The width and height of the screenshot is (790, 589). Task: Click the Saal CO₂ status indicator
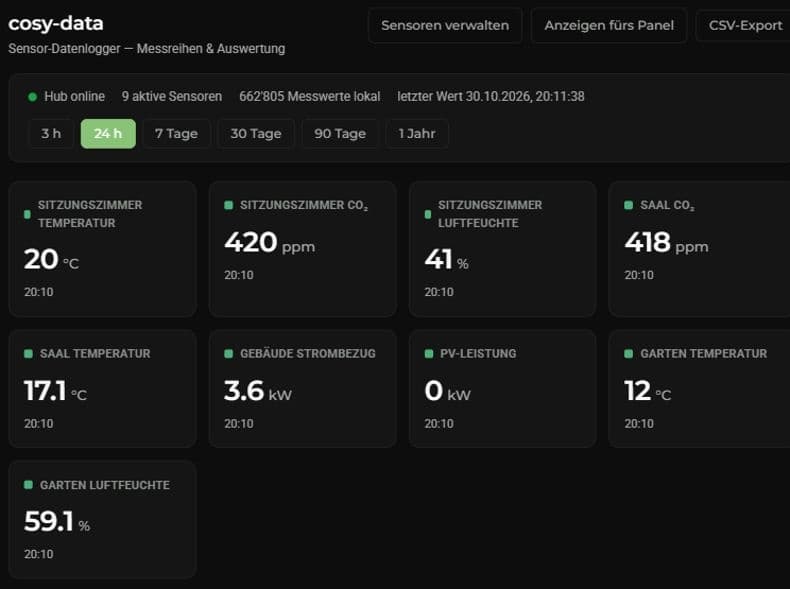coord(628,205)
